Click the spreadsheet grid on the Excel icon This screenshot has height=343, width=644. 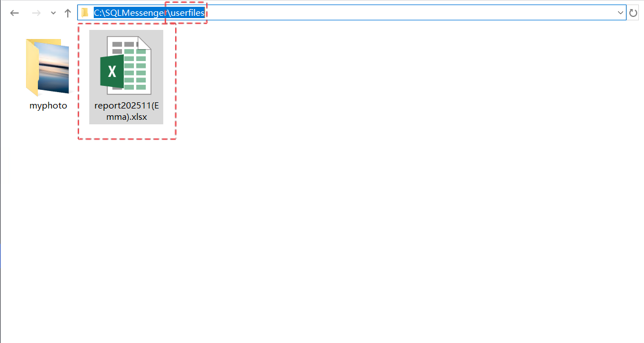136,69
